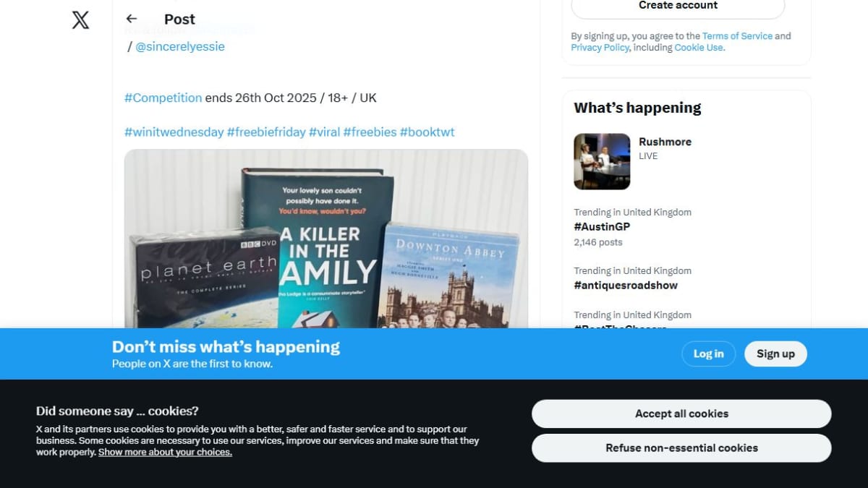Open the Cookie Use link
This screenshot has width=868, height=488.
(x=698, y=48)
